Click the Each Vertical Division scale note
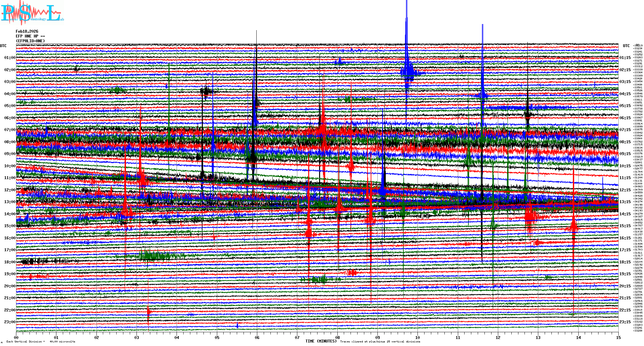This screenshot has width=644, height=346. [x=41, y=342]
